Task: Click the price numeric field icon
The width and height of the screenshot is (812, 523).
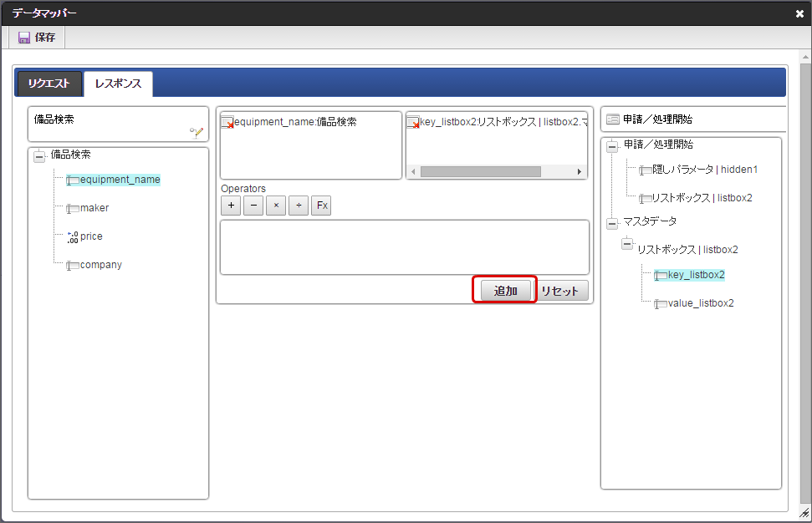Action: pyautogui.click(x=73, y=237)
